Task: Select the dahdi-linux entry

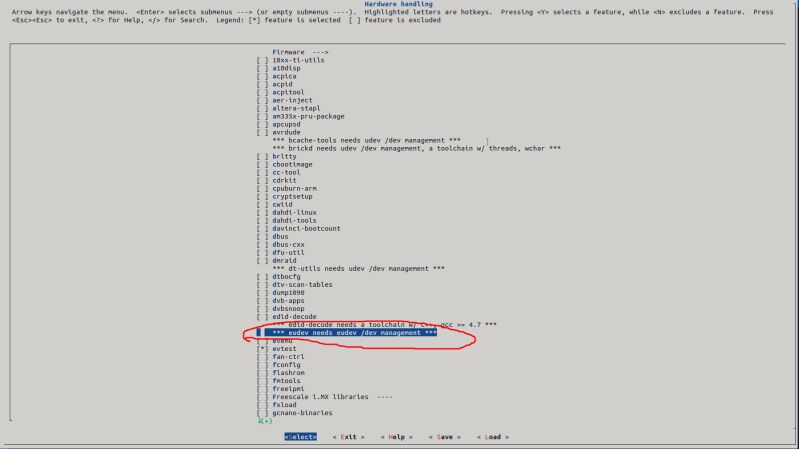Action: point(294,213)
